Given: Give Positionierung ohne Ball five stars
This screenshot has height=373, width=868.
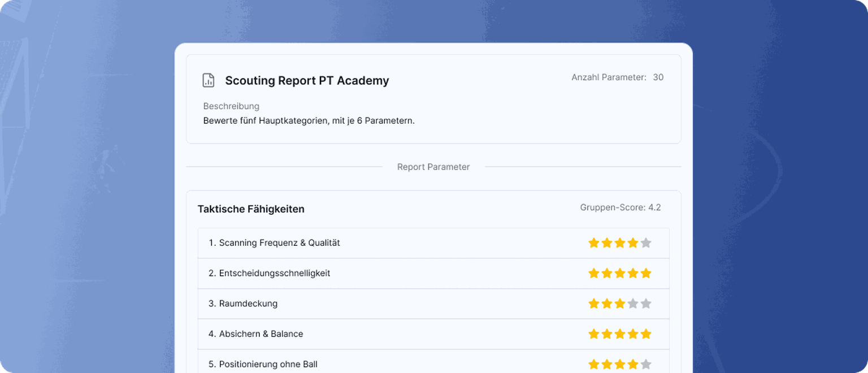Looking at the screenshot, I should 646,365.
